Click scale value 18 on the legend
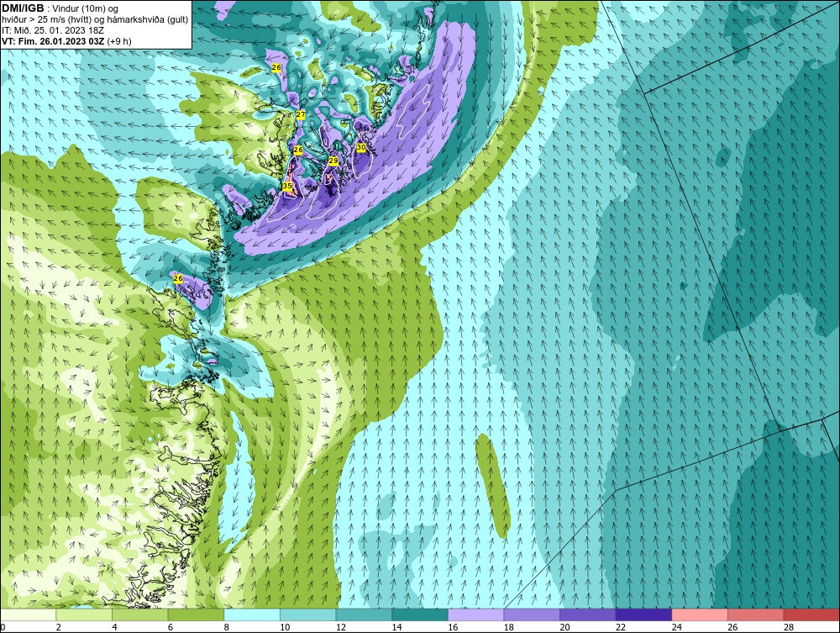 coord(509,627)
